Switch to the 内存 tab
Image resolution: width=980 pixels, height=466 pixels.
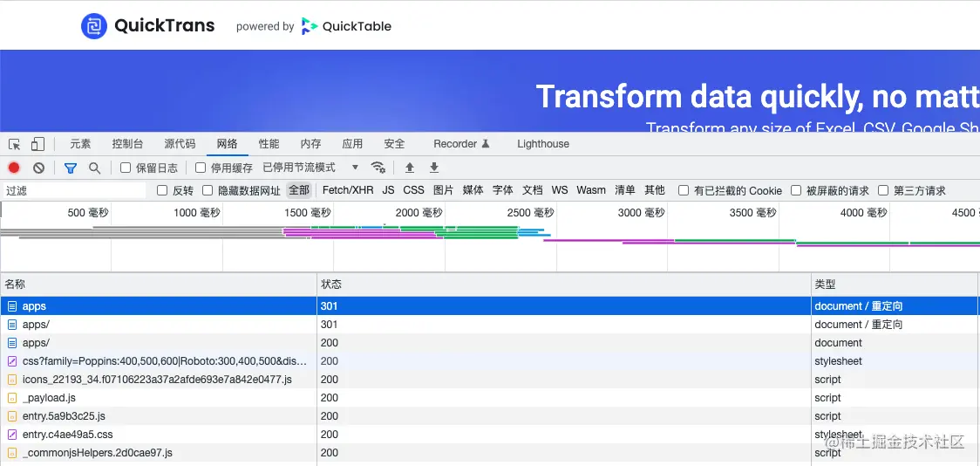click(x=310, y=144)
